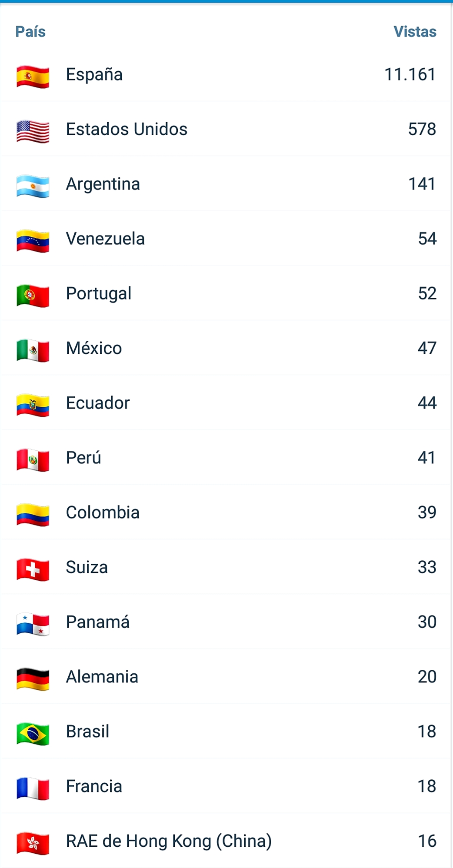Screen dimensions: 453x868
Task: Sort by the Vistas column header
Action: pos(415,32)
